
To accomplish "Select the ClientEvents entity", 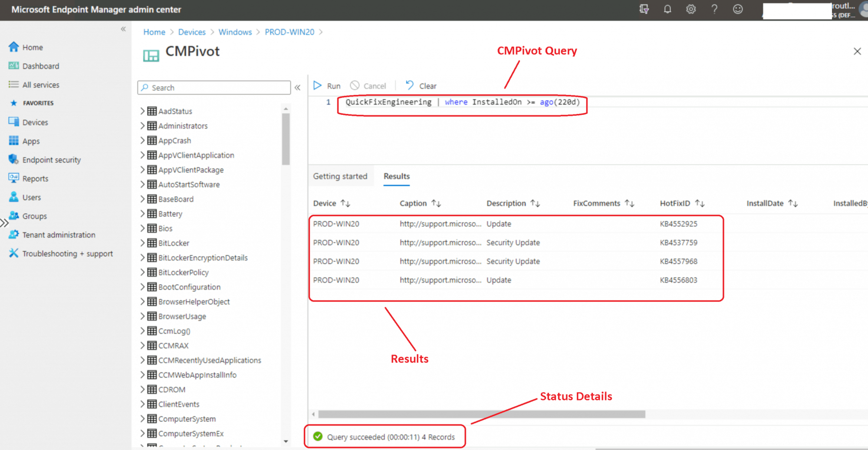I will coord(178,404).
